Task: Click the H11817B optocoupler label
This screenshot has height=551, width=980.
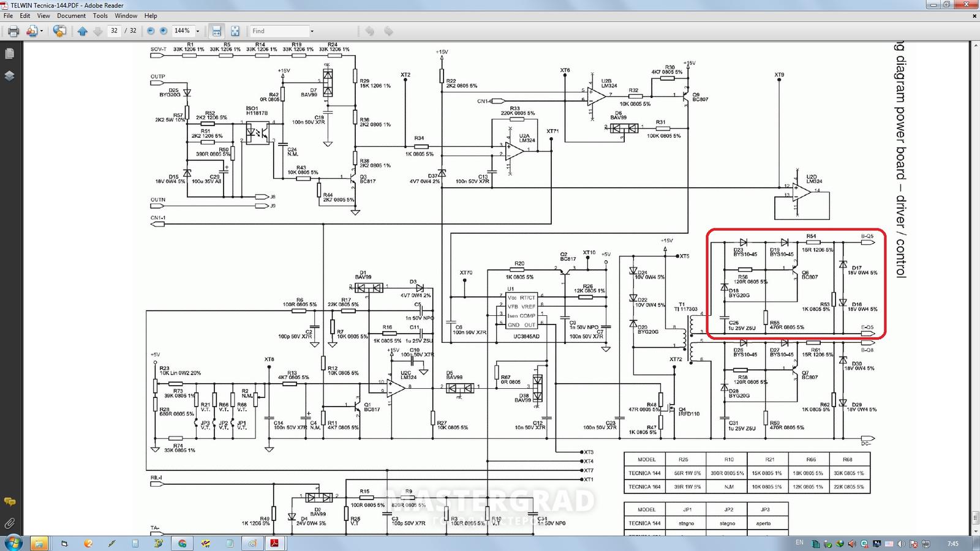Action: [257, 113]
